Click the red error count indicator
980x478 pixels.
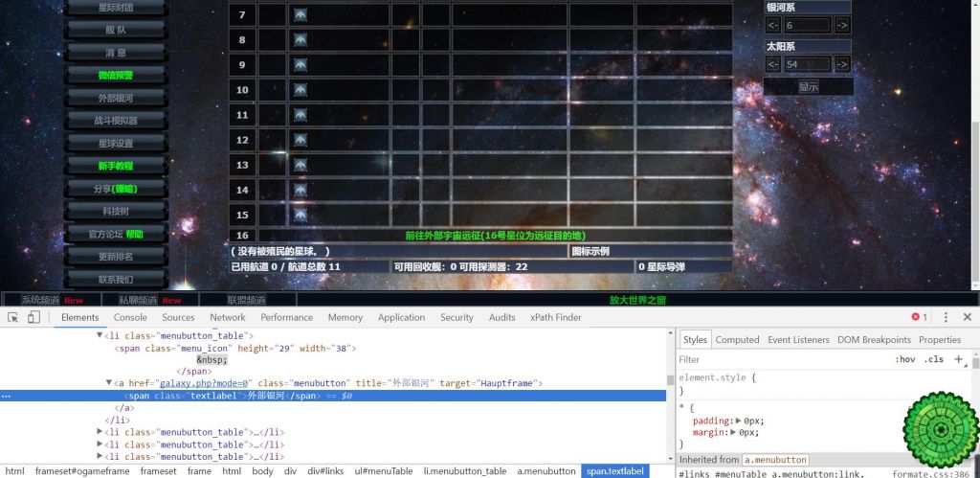click(x=919, y=317)
